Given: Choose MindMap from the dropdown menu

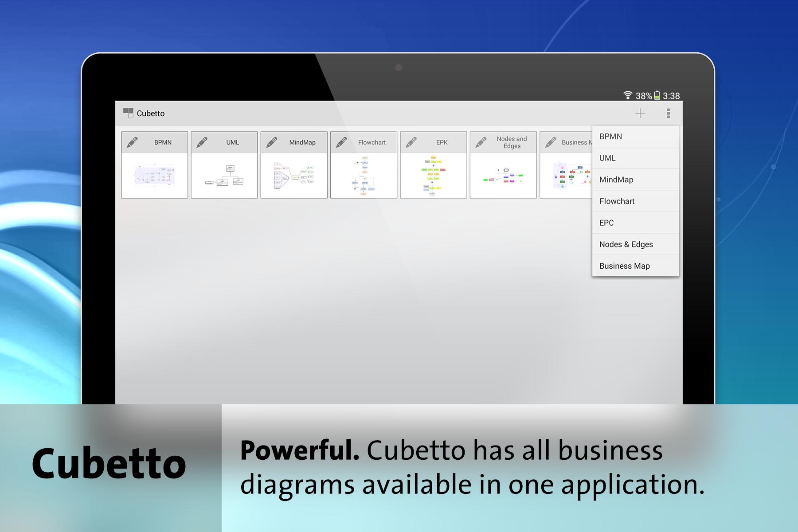Looking at the screenshot, I should point(636,180).
